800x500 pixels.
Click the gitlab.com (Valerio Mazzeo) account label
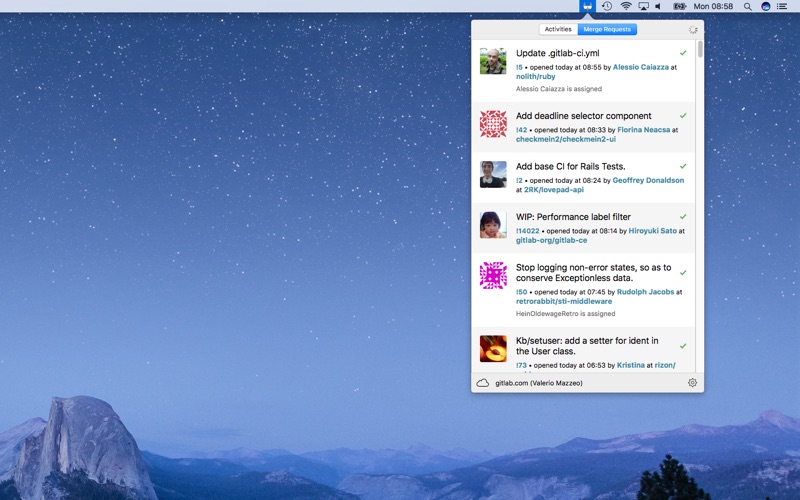539,383
